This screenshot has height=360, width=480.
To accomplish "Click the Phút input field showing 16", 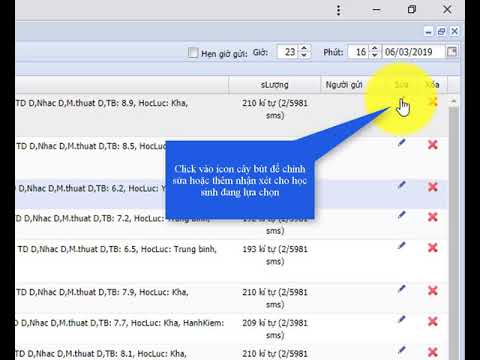I will (359, 52).
